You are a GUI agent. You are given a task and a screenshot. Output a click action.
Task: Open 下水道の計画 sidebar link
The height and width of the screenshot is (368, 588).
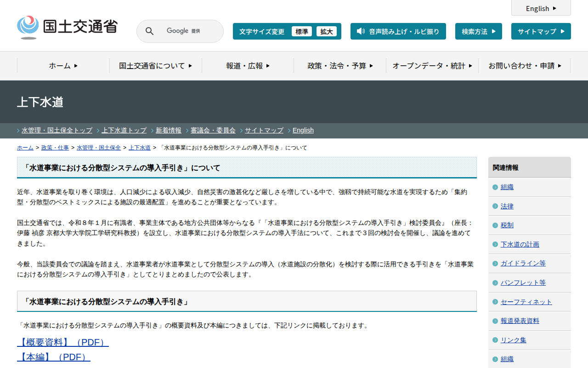pyautogui.click(x=520, y=244)
